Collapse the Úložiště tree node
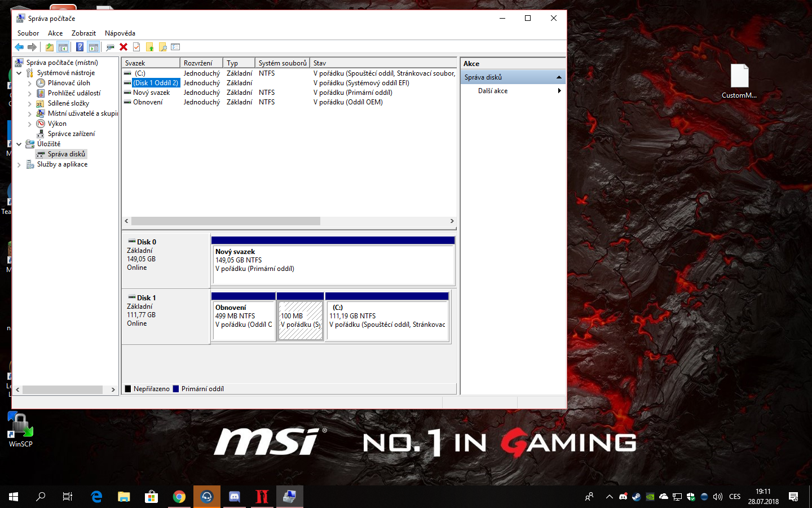The height and width of the screenshot is (508, 812). [19, 144]
